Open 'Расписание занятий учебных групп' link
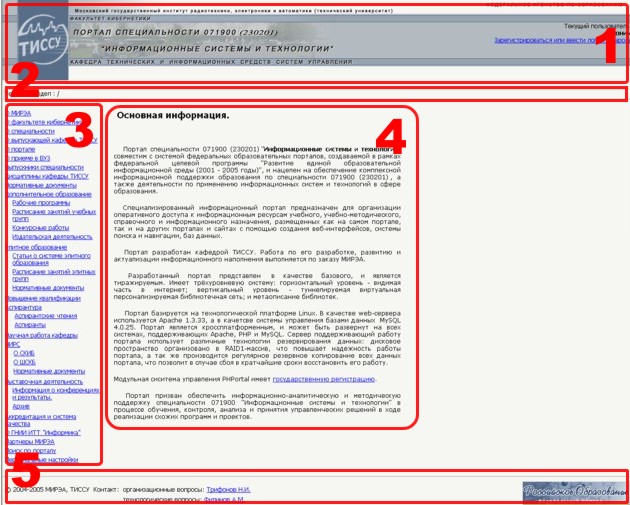The height and width of the screenshot is (505, 630). coord(54,215)
